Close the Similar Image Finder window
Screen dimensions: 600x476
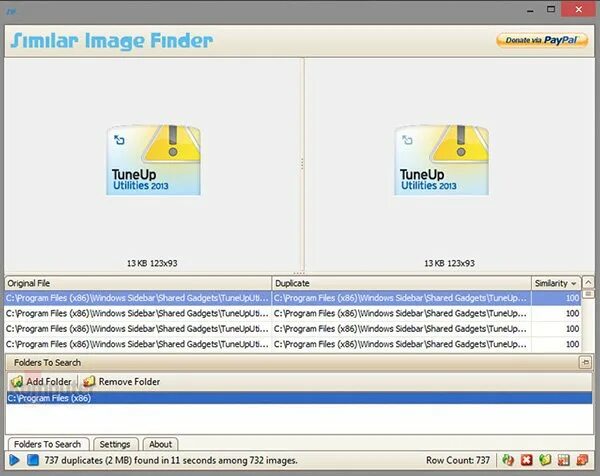[578, 10]
